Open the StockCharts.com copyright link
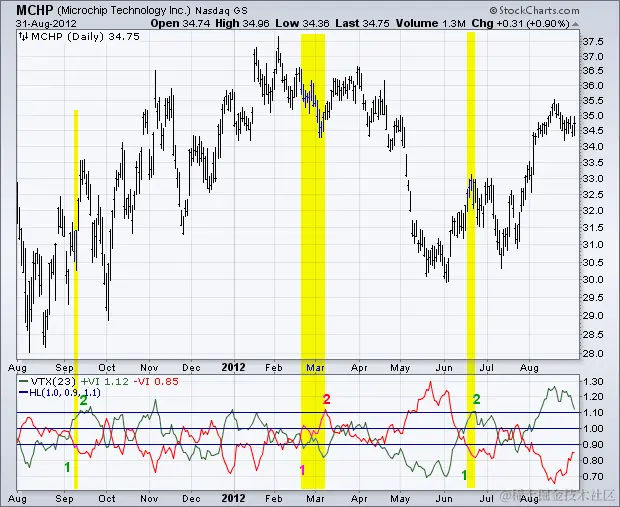The image size is (620, 507). 534,10
